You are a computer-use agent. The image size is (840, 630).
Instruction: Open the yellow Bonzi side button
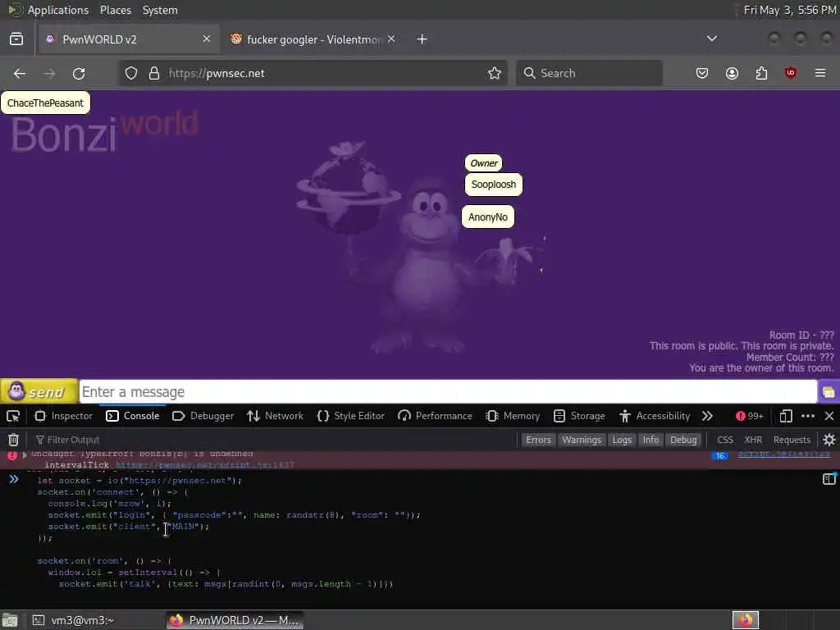(829, 392)
